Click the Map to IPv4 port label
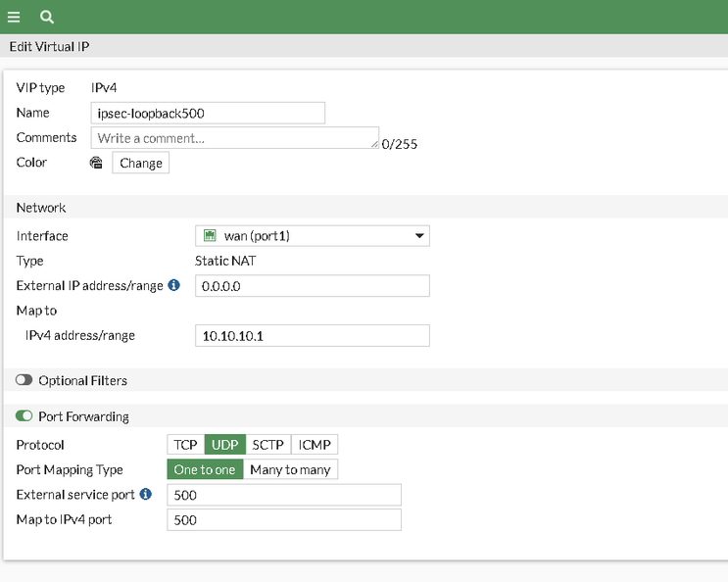The image size is (728, 582). coord(64,519)
